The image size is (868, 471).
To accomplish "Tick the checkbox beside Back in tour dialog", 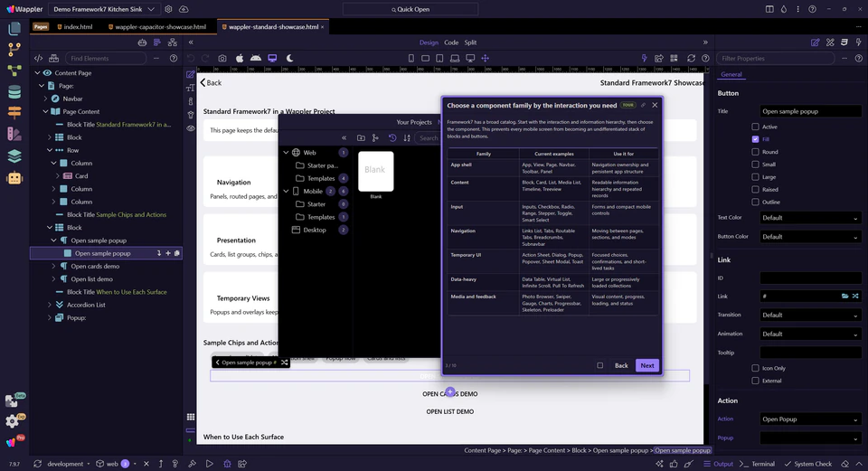I will point(599,365).
